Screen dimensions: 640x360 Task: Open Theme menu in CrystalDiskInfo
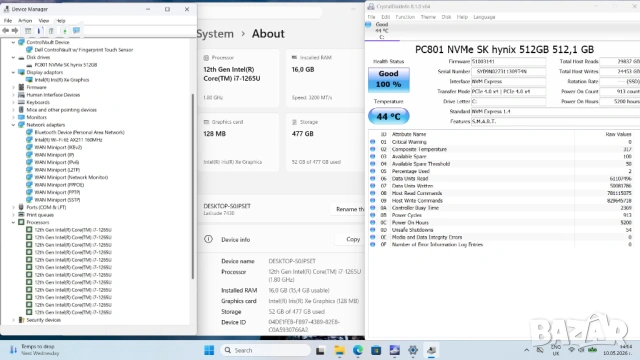(428, 17)
